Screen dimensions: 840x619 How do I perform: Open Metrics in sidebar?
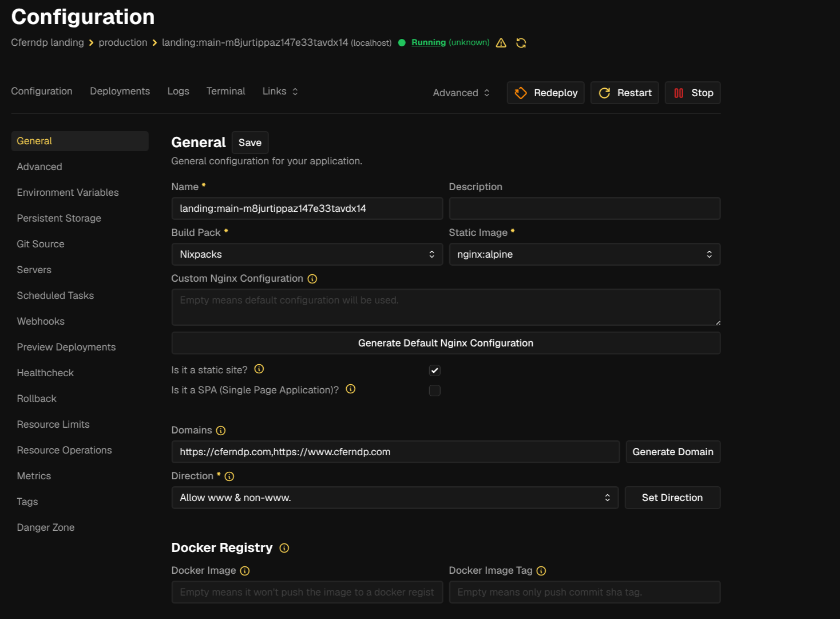(x=80, y=476)
